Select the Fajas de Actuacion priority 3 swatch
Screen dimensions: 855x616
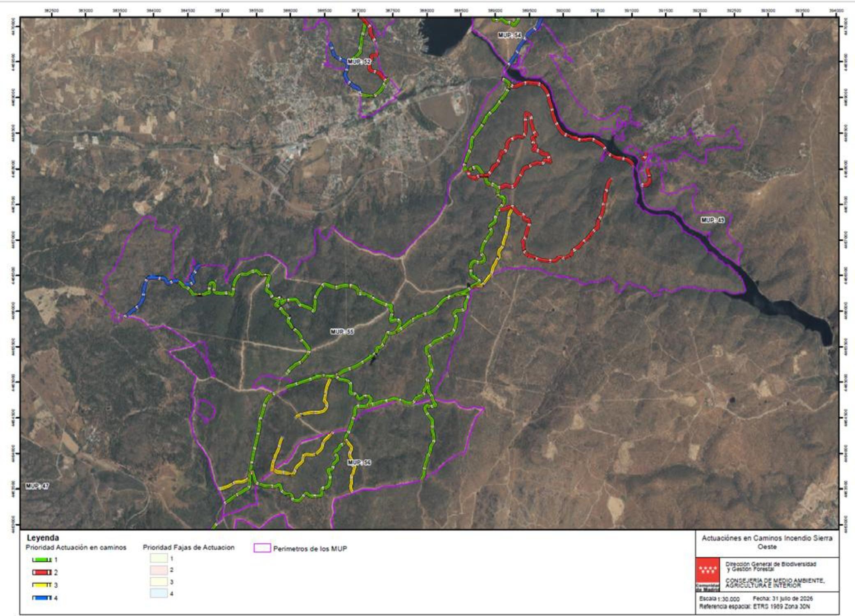(x=159, y=582)
